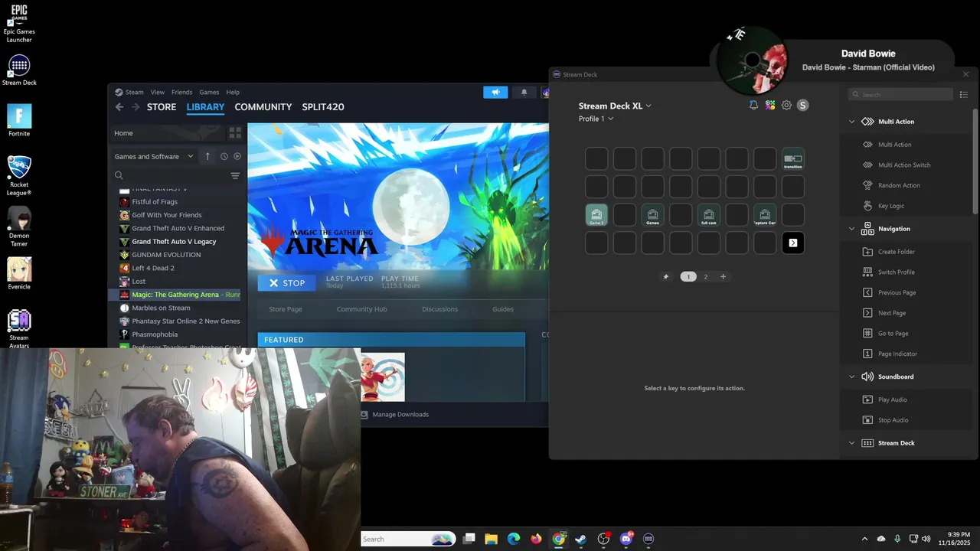This screenshot has width=980, height=551.
Task: Toggle the action list view icon beside search
Action: (964, 94)
